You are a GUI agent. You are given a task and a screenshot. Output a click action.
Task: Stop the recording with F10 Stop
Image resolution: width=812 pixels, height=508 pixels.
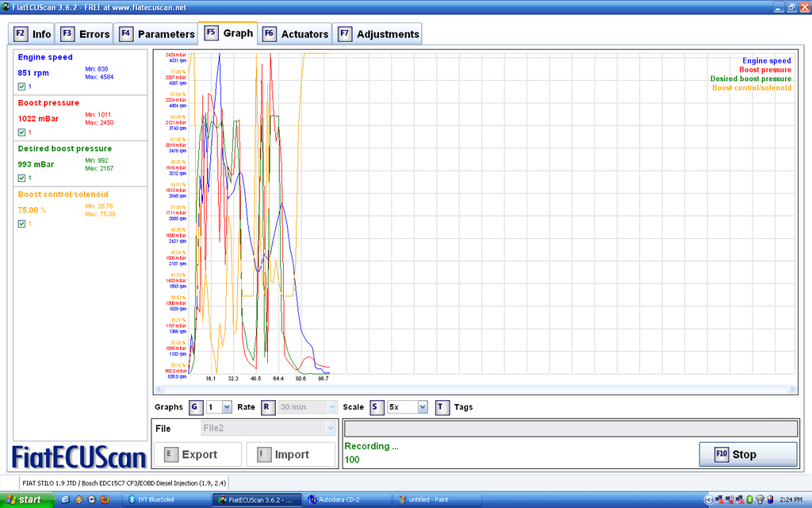tap(748, 455)
